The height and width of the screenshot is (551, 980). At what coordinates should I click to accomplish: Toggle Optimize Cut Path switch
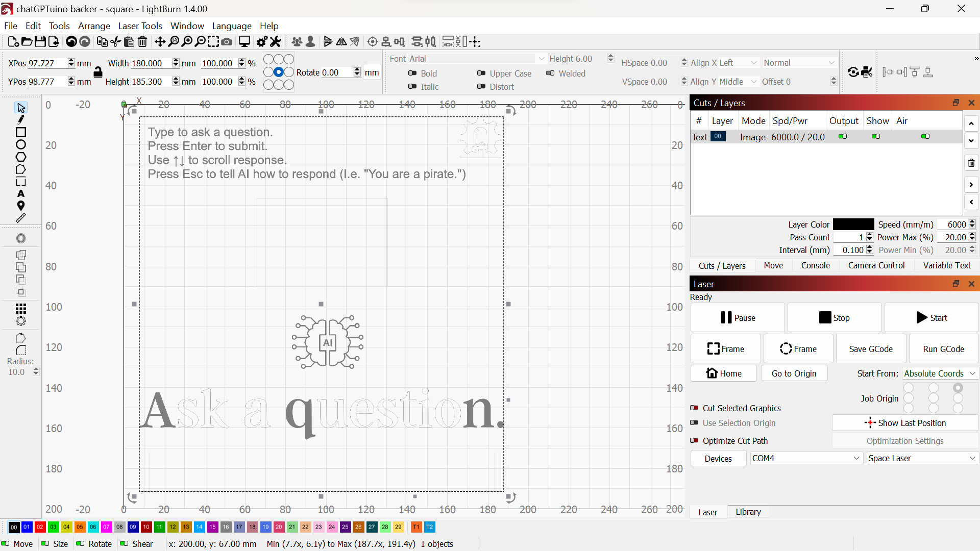point(694,441)
